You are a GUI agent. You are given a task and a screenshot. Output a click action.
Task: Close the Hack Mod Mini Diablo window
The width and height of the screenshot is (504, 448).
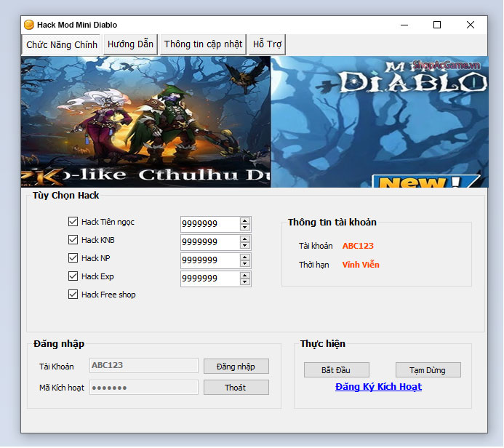[471, 25]
